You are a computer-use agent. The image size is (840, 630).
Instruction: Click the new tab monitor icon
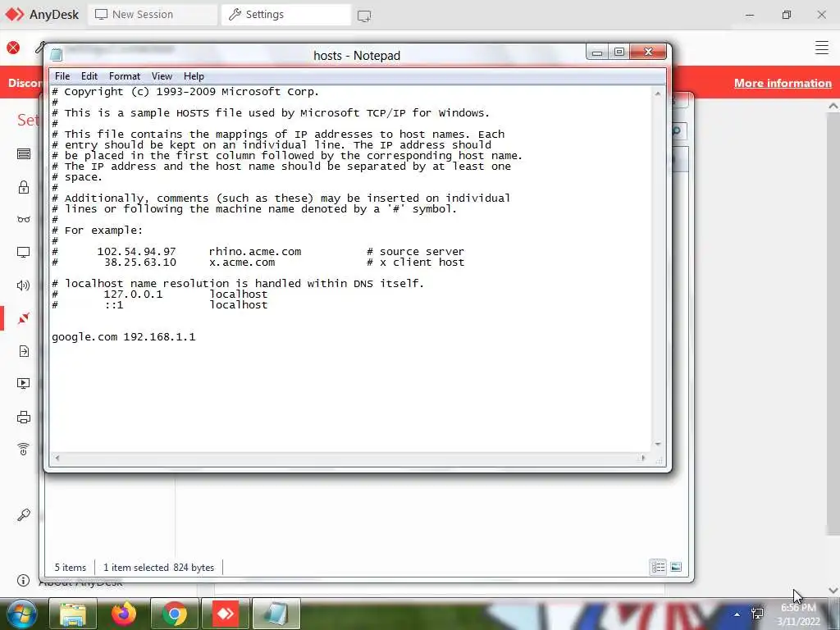point(364,16)
